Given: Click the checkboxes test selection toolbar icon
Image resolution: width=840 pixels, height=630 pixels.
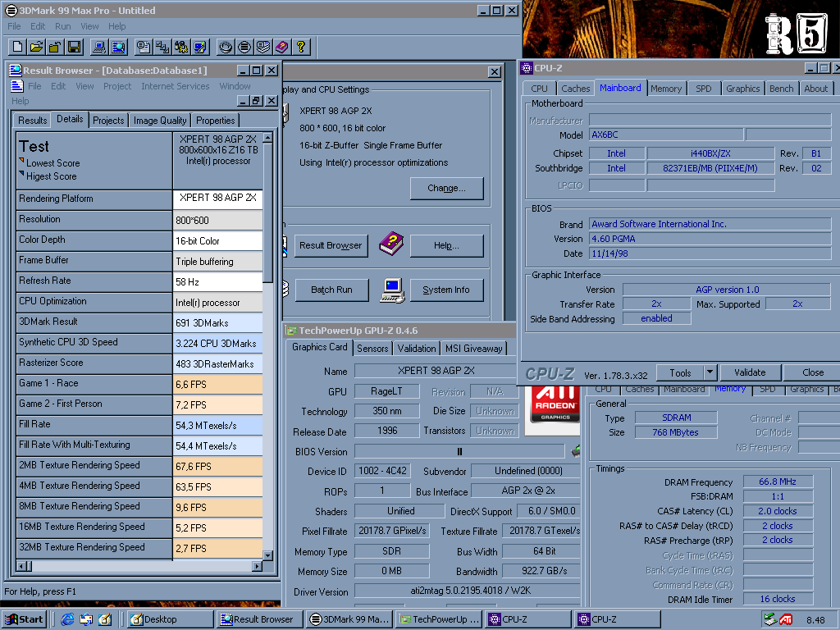Looking at the screenshot, I should tap(162, 47).
